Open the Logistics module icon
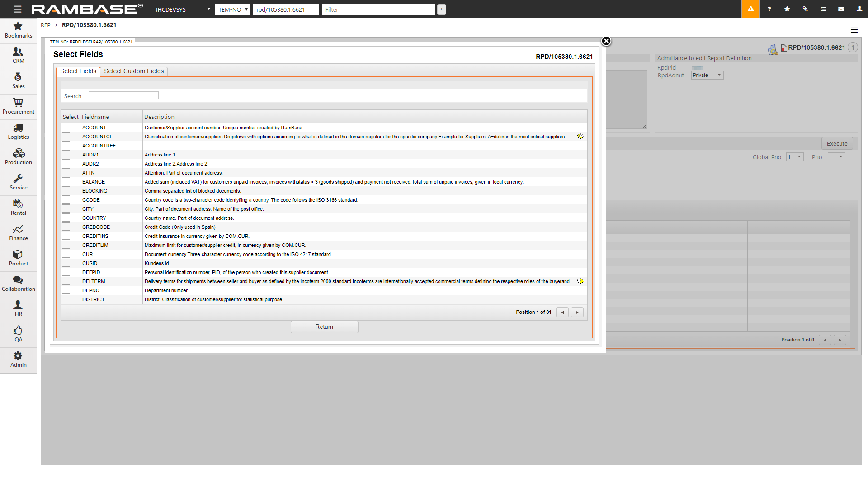 click(x=18, y=132)
